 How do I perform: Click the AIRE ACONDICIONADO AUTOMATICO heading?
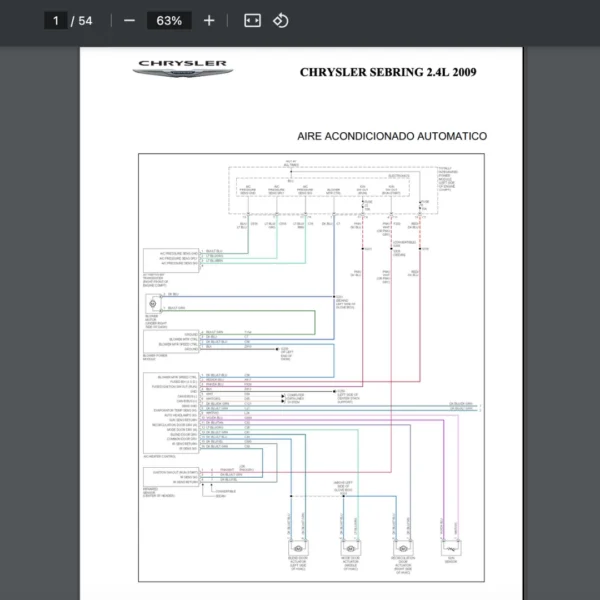[x=391, y=135]
